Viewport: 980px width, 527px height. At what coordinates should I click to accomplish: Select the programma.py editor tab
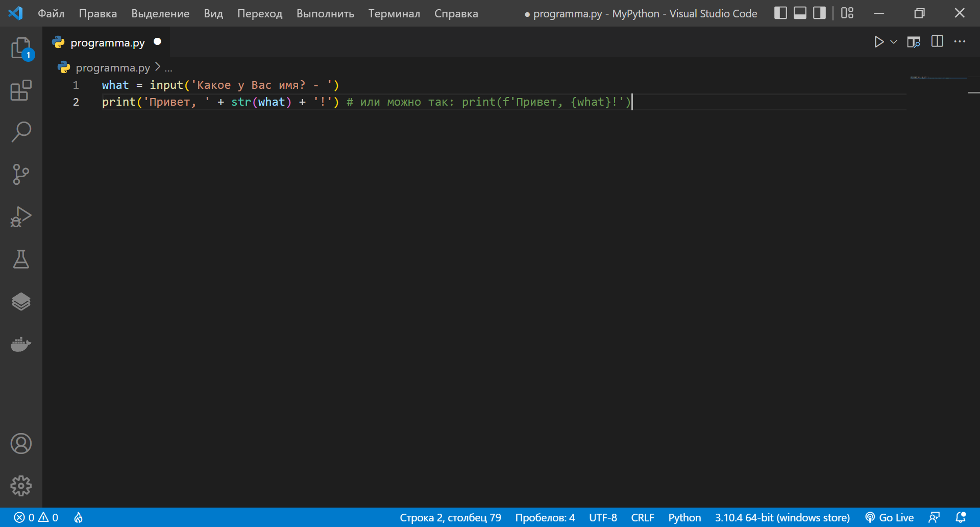pos(107,42)
